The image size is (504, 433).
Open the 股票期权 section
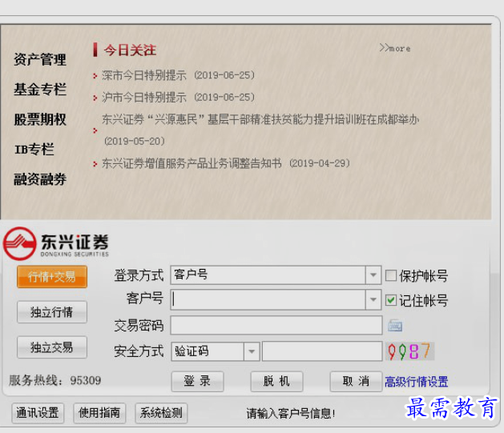coord(40,119)
